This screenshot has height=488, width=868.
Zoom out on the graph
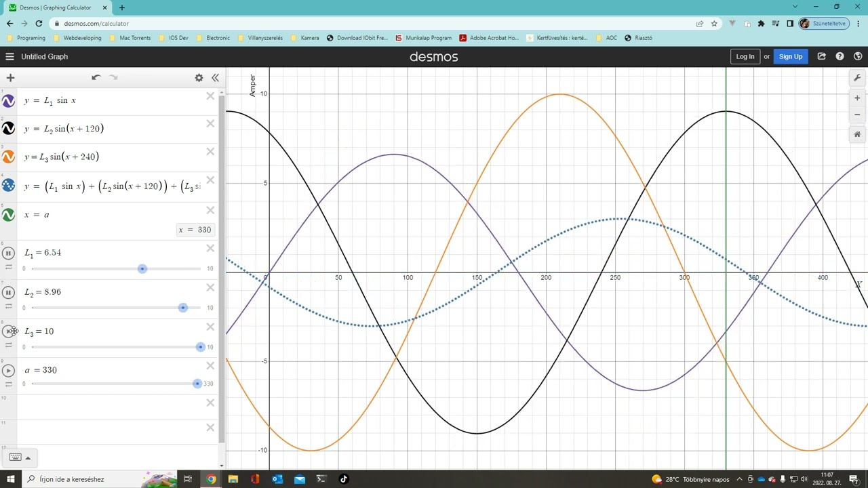point(857,115)
